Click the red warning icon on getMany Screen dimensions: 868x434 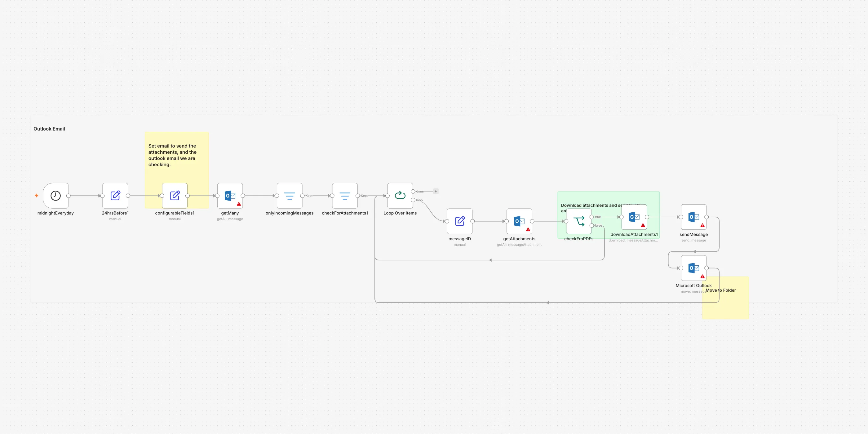click(239, 204)
